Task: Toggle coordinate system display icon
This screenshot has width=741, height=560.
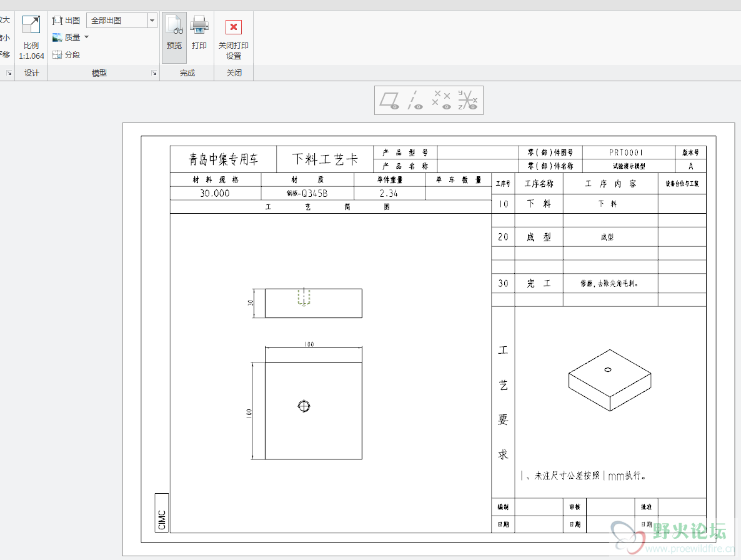Action: (x=468, y=100)
